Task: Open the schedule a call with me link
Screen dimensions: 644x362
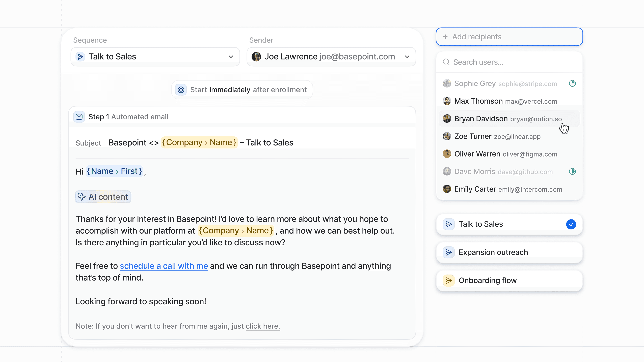Action: pos(164,266)
